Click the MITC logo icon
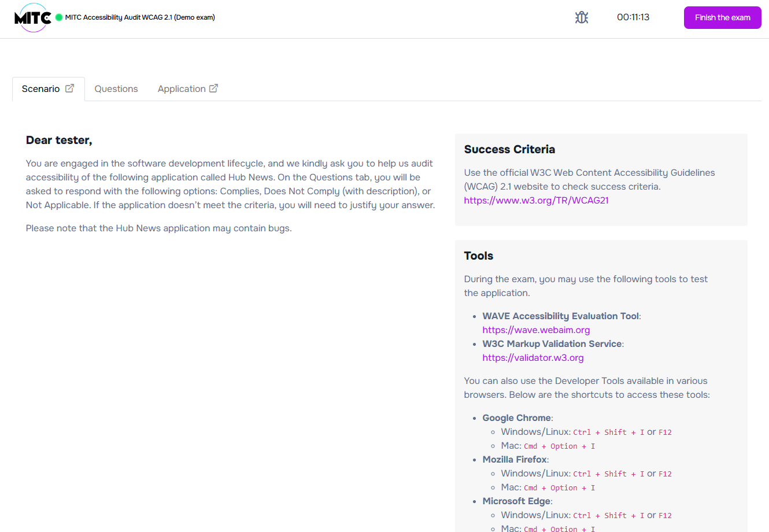The image size is (769, 532). (x=33, y=17)
